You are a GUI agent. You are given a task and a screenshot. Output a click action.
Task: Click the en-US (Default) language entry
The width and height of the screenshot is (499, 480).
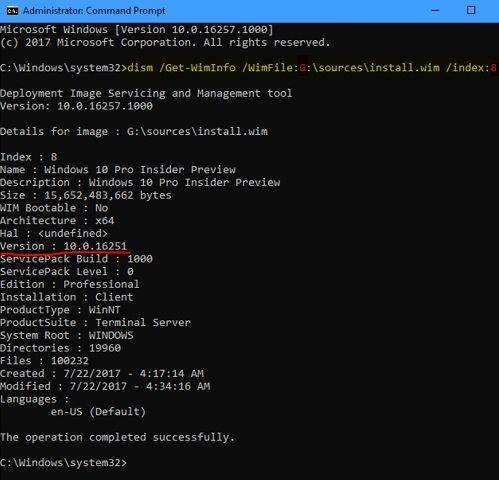click(x=98, y=412)
